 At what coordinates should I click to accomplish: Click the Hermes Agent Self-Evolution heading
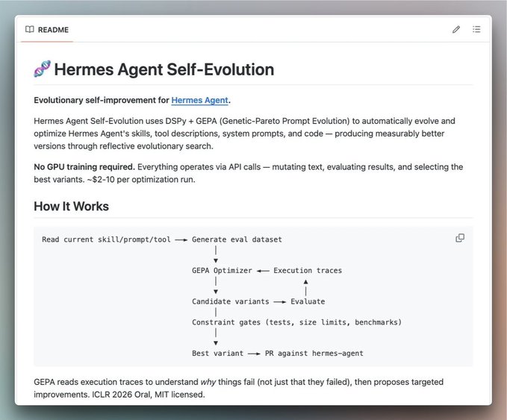point(164,69)
